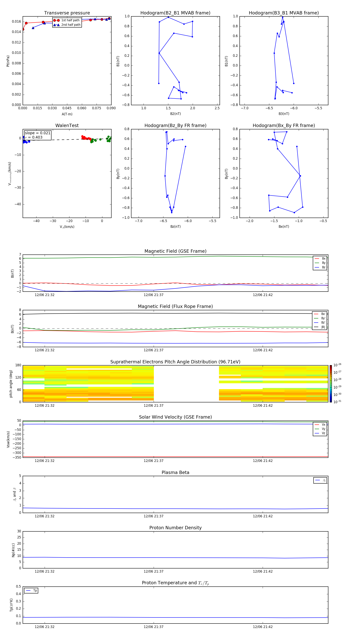This screenshot has width=351, height=644.
Task: Click the 'Transverse pressure' plot title
Action: pos(67,13)
